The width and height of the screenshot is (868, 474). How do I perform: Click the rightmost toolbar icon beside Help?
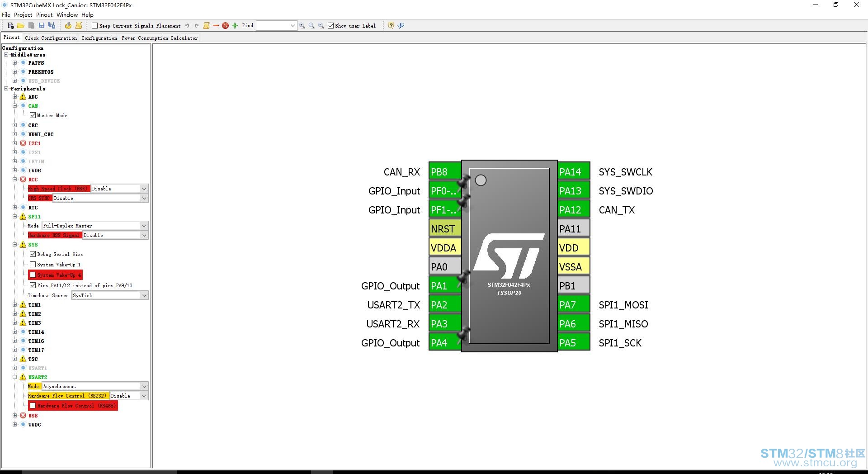coord(401,26)
